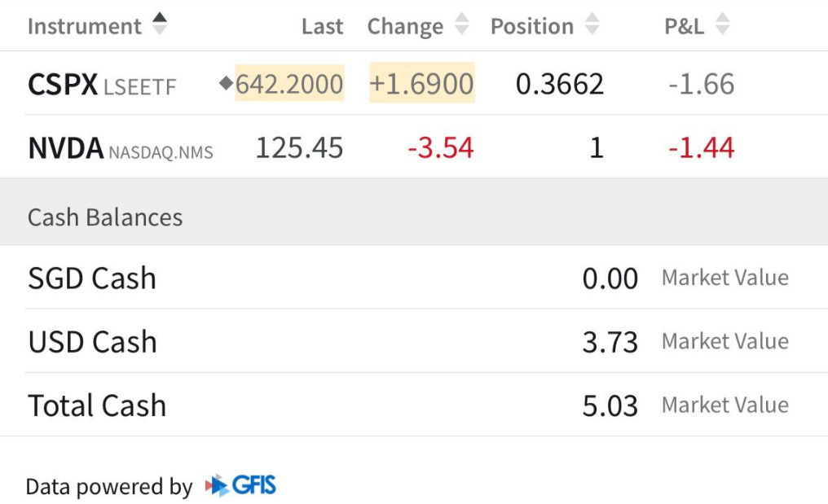Click NVDA change value -3.54

pyautogui.click(x=441, y=148)
